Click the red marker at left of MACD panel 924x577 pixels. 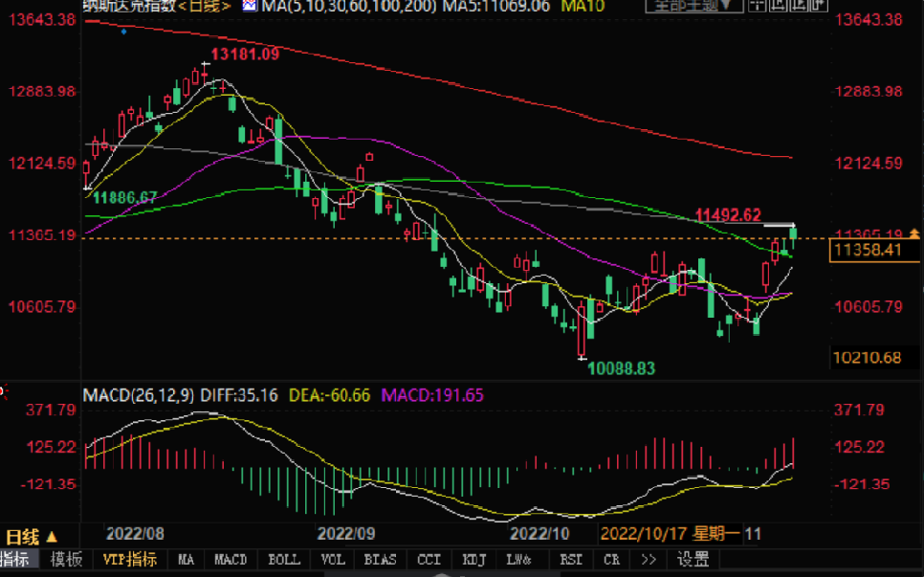pos(3,390)
